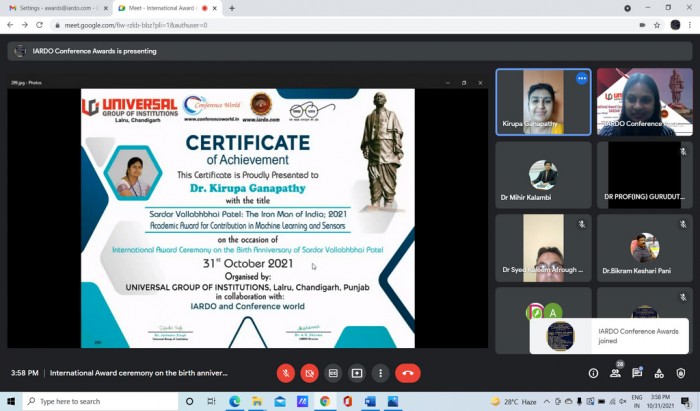Click Type here to search box

click(100, 401)
